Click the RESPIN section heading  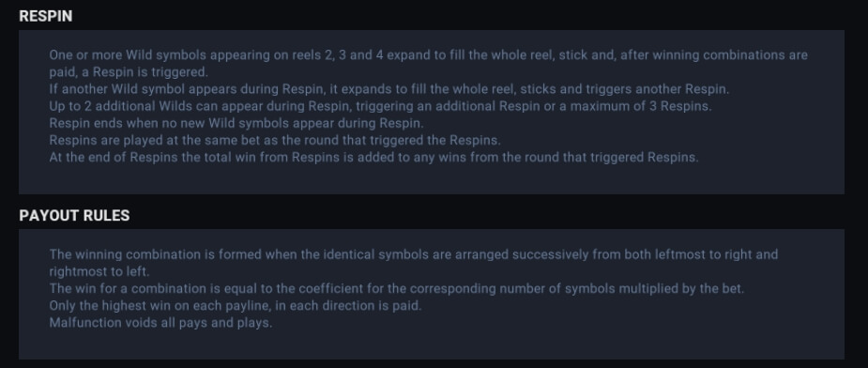(x=45, y=16)
